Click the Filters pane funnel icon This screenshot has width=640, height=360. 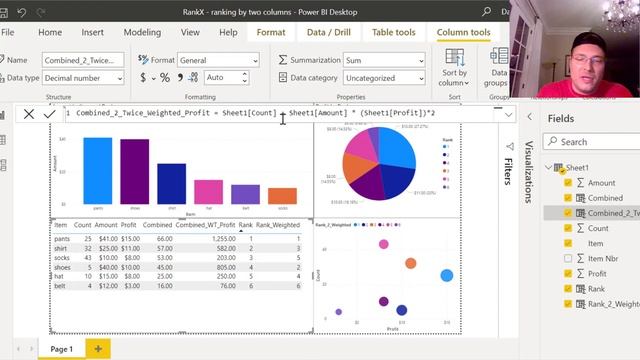pos(509,146)
